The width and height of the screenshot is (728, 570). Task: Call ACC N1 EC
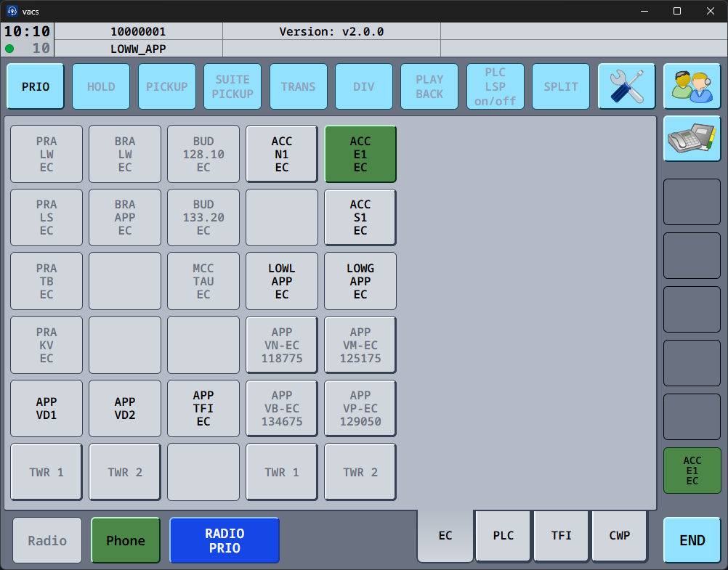[x=282, y=154]
